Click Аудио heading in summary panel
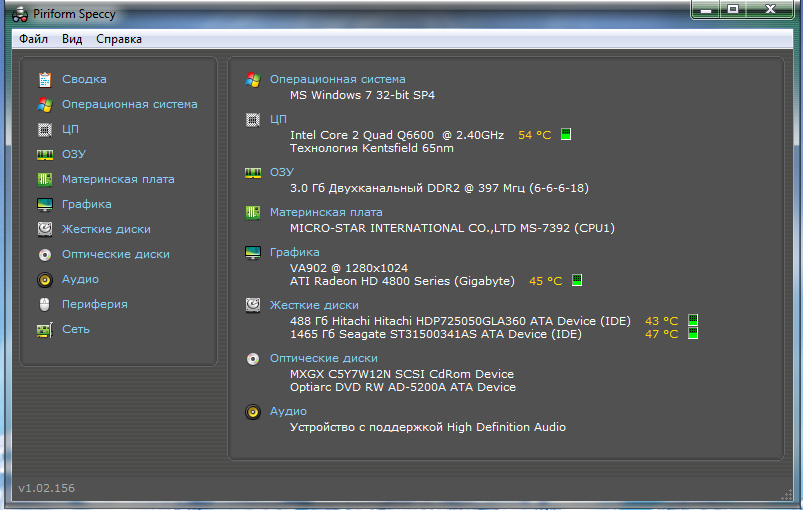Viewport: 803px width, 510px height. pyautogui.click(x=288, y=412)
